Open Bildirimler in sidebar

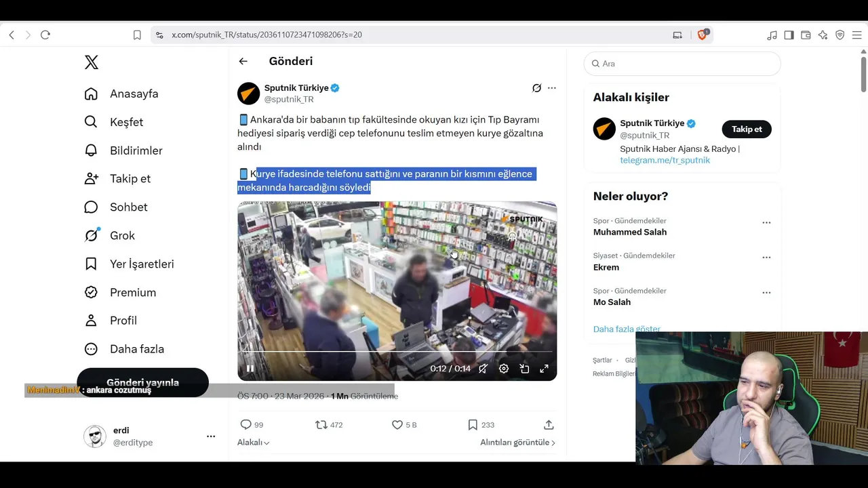(x=123, y=150)
